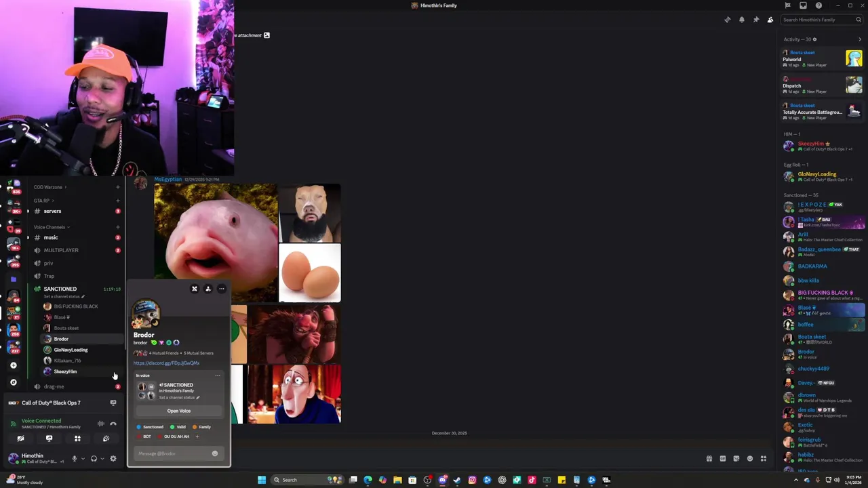Select member SkeezyHim in member list

pyautogui.click(x=823, y=146)
